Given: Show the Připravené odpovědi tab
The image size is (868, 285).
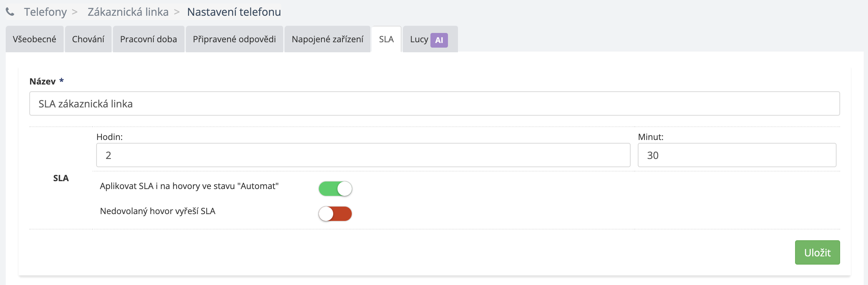Looking at the screenshot, I should click(234, 39).
